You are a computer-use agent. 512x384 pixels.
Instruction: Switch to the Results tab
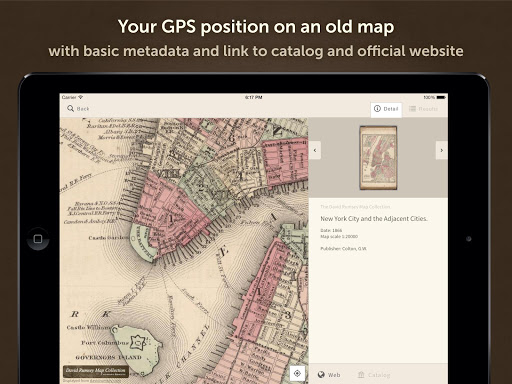[x=423, y=109]
